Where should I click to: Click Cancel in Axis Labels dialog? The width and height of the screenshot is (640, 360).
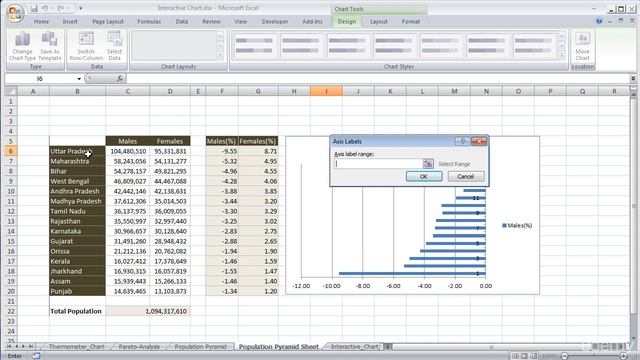466,176
